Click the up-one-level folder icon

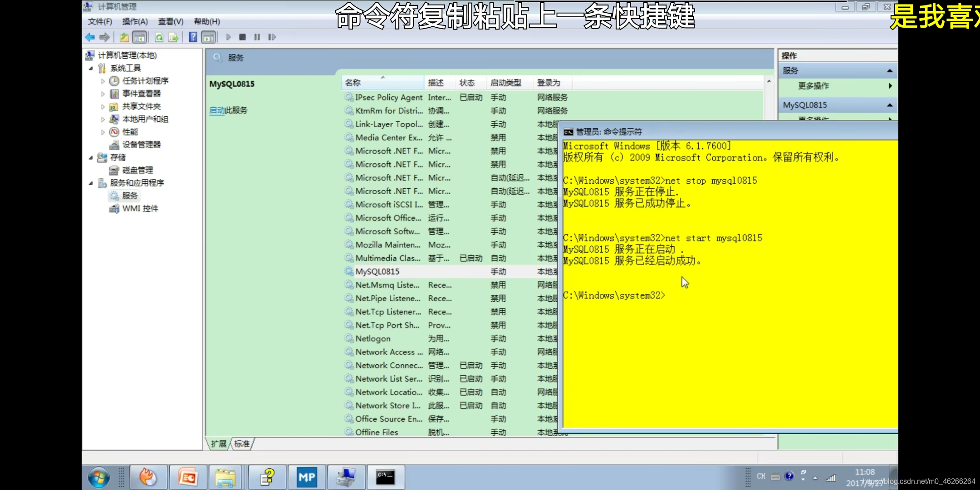[x=124, y=37]
